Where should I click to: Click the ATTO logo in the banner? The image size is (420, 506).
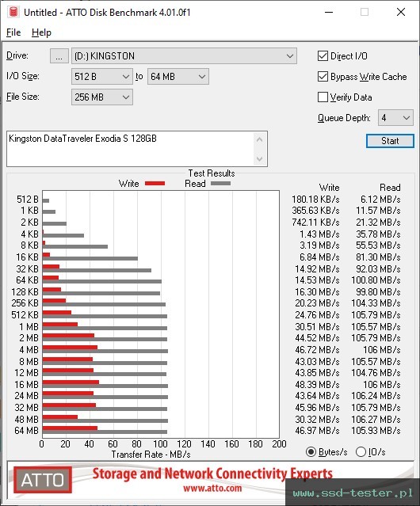click(x=43, y=480)
